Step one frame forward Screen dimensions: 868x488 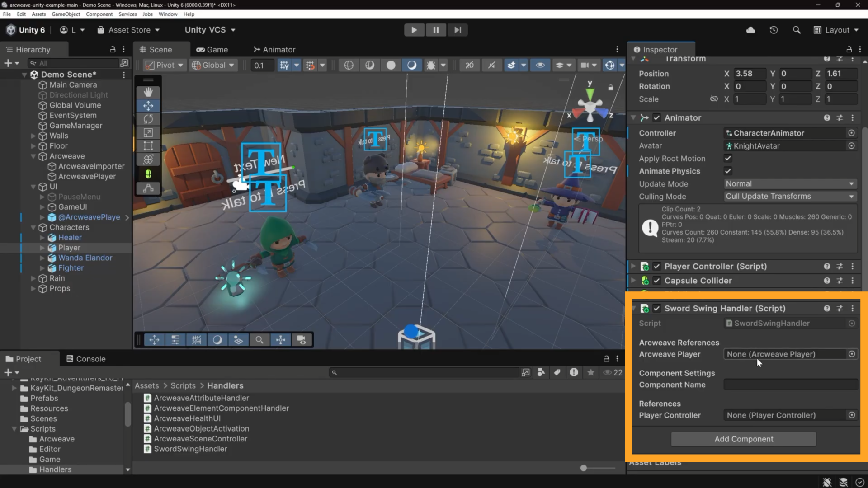pyautogui.click(x=458, y=30)
